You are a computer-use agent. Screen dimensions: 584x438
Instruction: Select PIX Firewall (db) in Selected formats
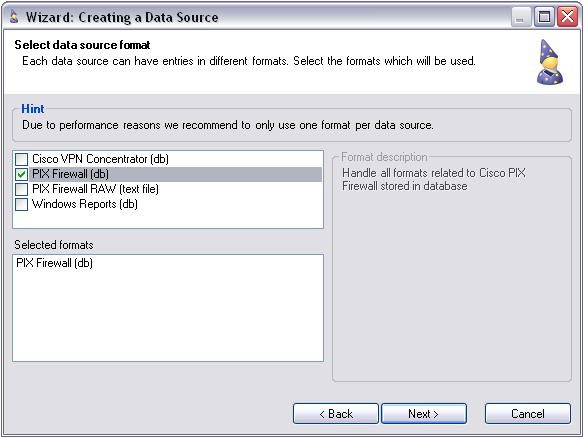point(54,263)
